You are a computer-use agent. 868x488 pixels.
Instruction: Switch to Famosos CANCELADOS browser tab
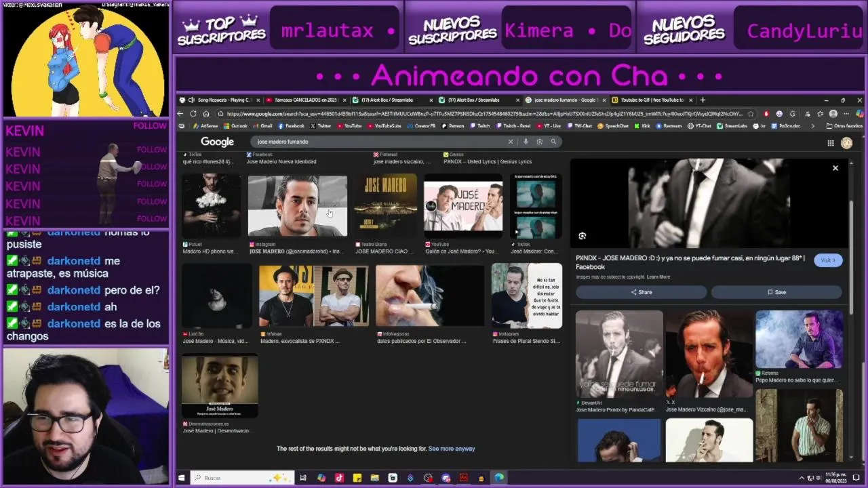coord(305,100)
